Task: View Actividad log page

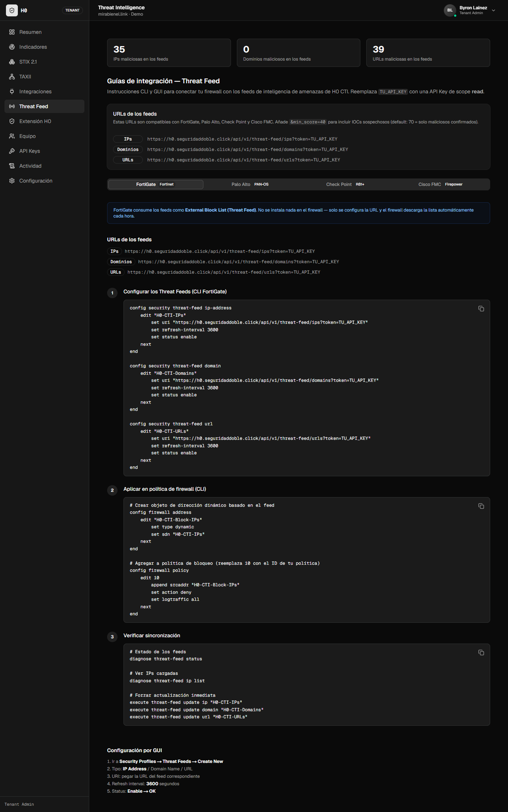Action: click(x=44, y=166)
